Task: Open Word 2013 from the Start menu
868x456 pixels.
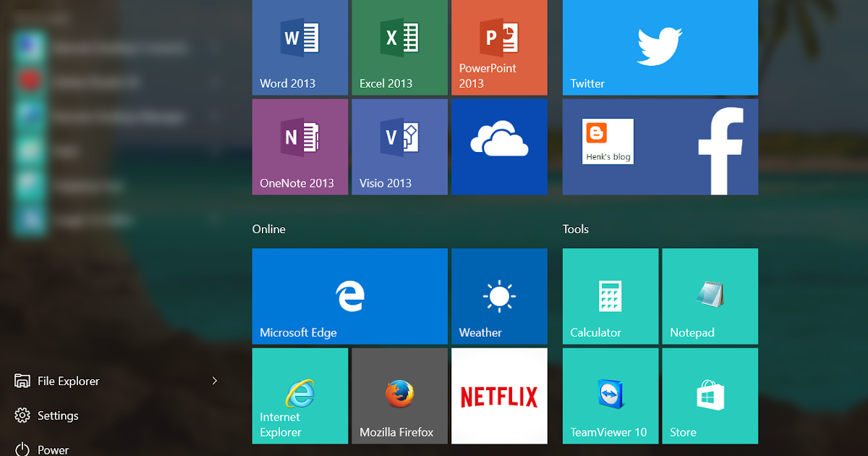Action: [x=299, y=47]
